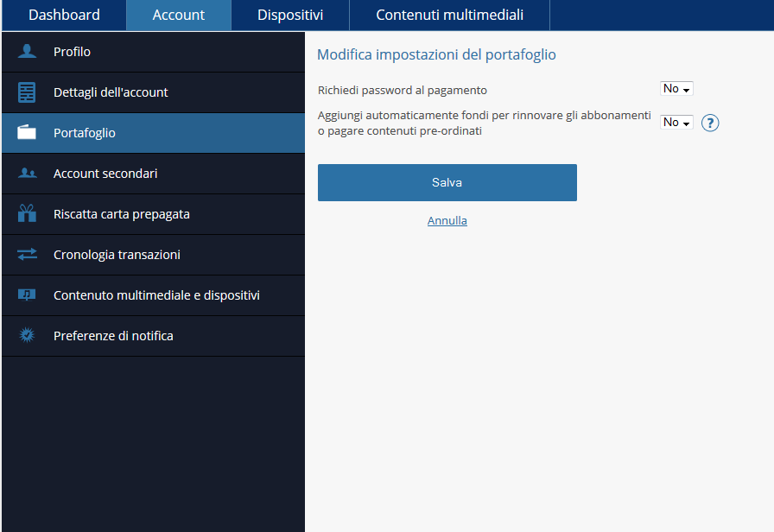Save settings with the Salva button
The image size is (774, 532).
click(447, 182)
